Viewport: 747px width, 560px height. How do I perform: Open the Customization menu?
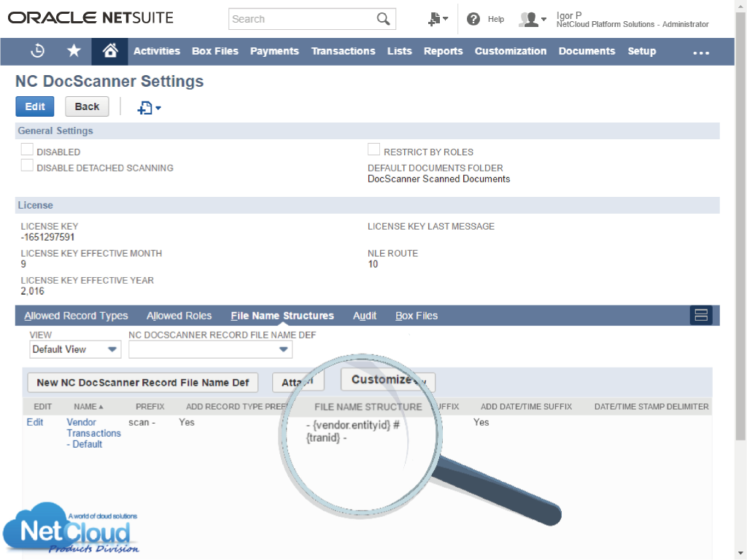(x=510, y=51)
